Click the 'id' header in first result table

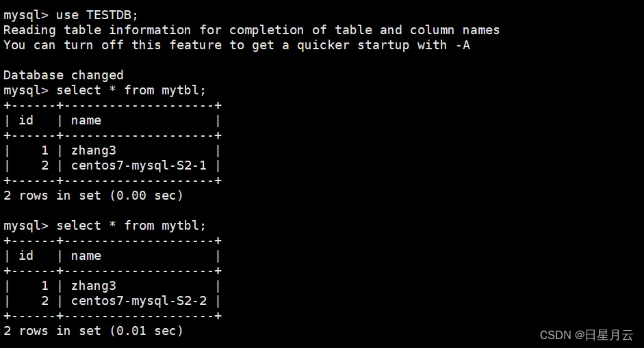point(26,120)
